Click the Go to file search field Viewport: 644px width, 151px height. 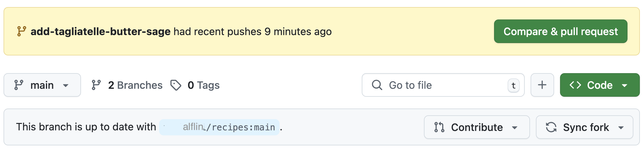(x=443, y=85)
